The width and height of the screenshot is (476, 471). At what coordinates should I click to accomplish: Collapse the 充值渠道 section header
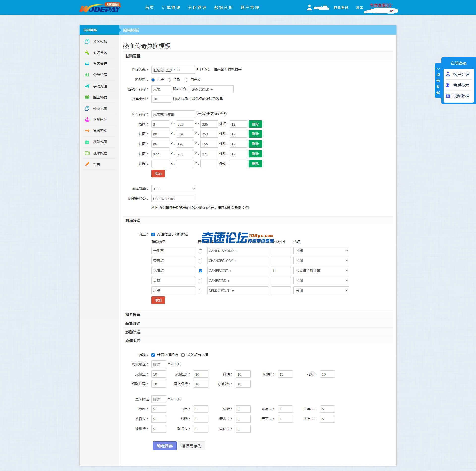coord(258,341)
